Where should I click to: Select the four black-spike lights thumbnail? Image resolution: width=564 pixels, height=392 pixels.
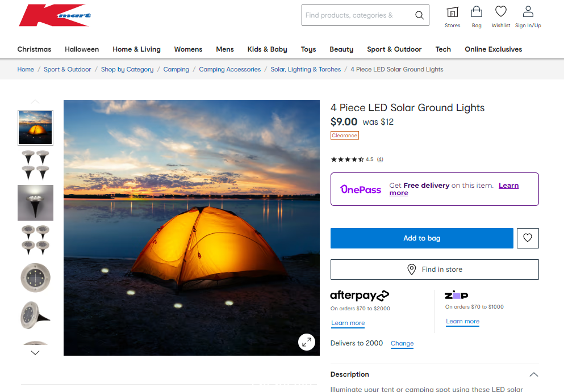tap(35, 165)
